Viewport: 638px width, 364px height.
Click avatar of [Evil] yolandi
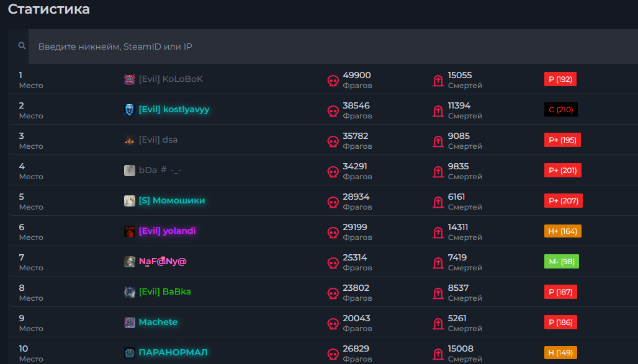tap(130, 231)
